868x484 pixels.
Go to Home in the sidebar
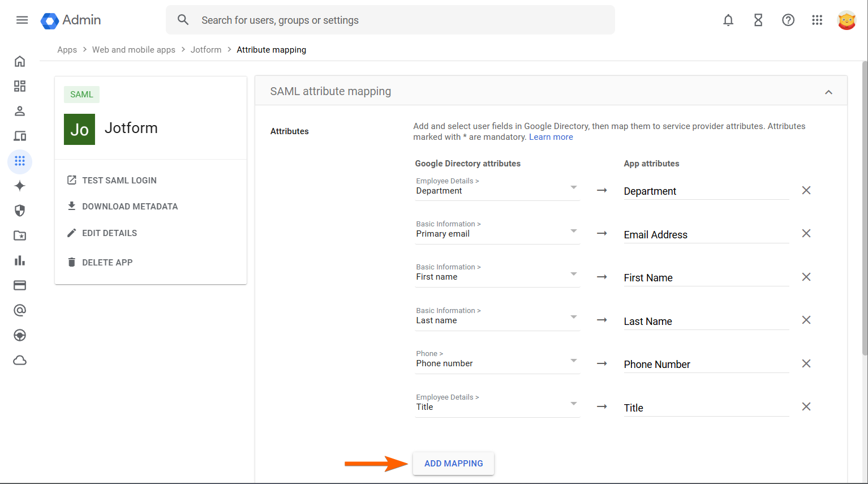coord(20,61)
